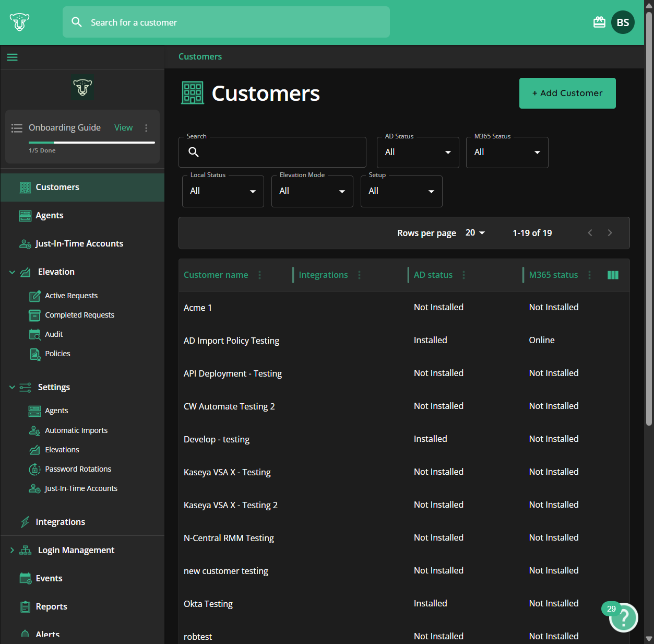Open the BS user avatar menu
The image size is (654, 644).
pyautogui.click(x=623, y=22)
